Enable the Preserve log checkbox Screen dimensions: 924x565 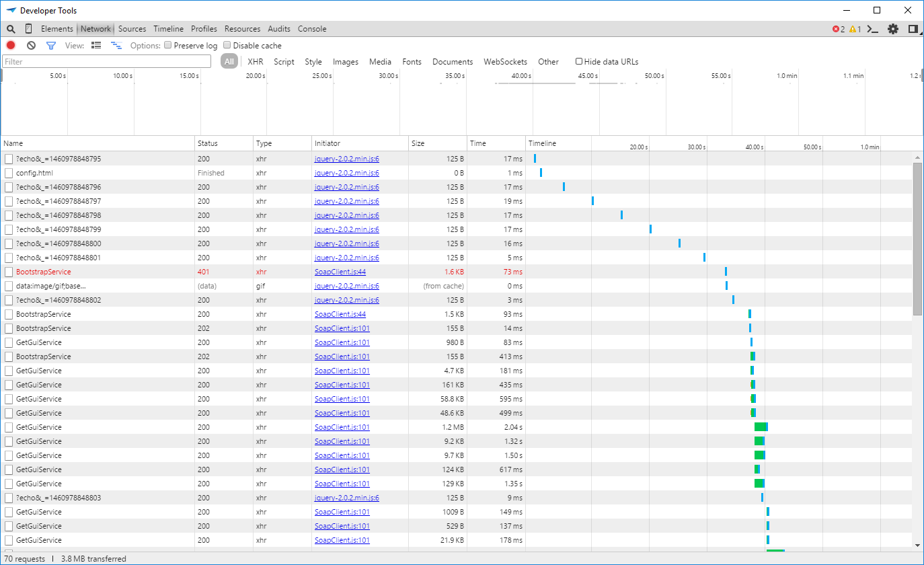tap(167, 45)
